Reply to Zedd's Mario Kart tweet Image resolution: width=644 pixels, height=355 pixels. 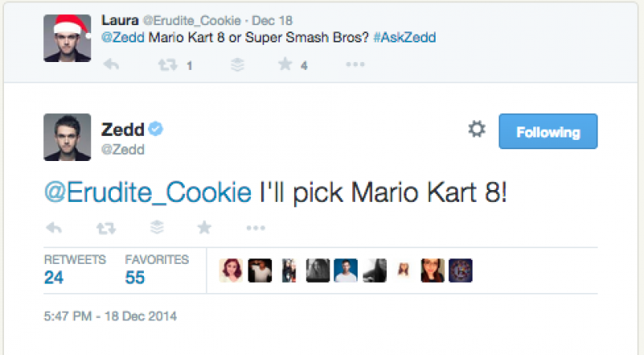click(x=54, y=228)
